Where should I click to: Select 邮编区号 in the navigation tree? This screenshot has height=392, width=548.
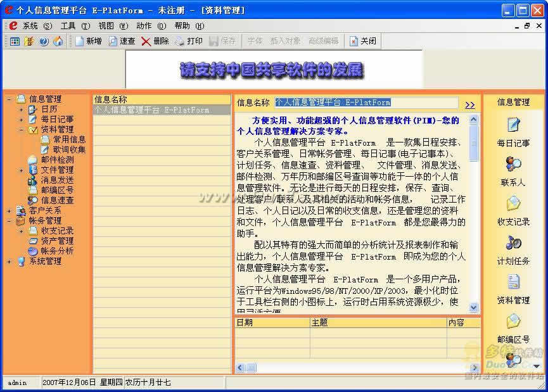coord(57,190)
